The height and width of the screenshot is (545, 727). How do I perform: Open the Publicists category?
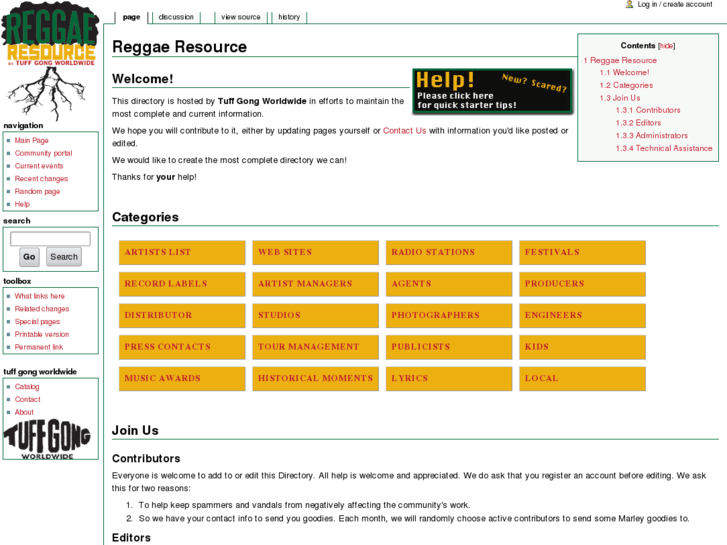[x=449, y=347]
